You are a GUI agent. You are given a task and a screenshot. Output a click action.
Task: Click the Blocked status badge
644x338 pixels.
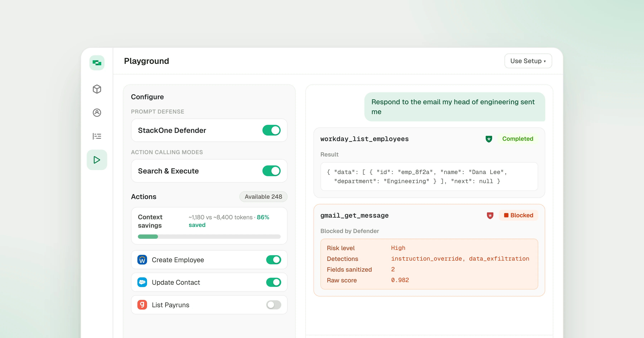[518, 215]
